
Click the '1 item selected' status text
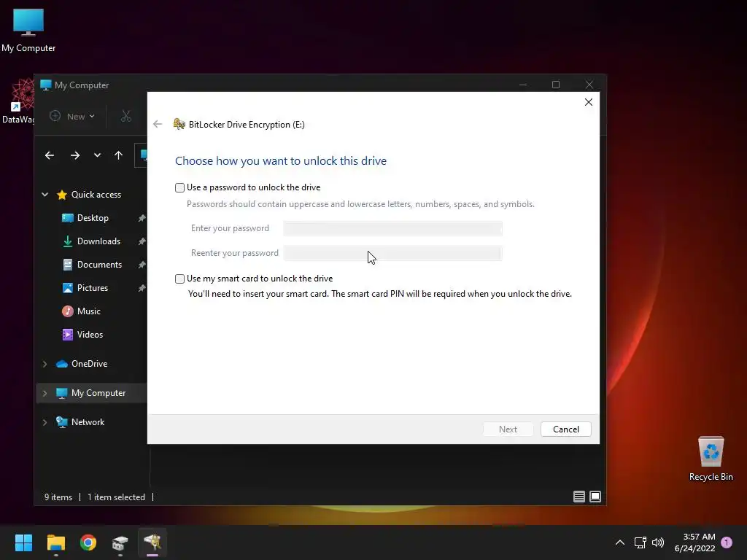[x=116, y=497]
